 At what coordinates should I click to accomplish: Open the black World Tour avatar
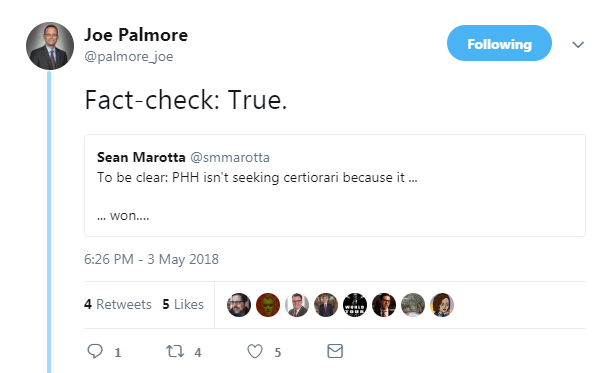pos(355,305)
